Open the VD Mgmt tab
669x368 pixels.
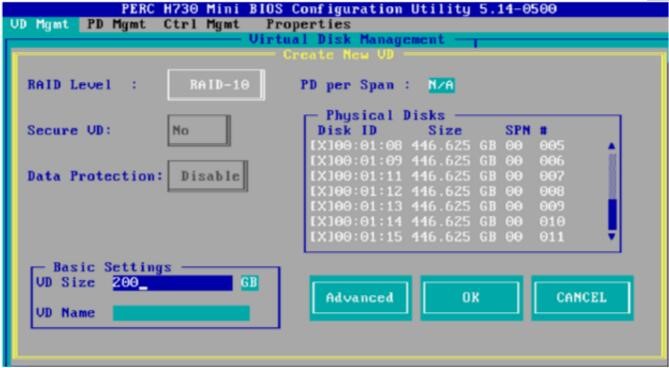[x=40, y=24]
